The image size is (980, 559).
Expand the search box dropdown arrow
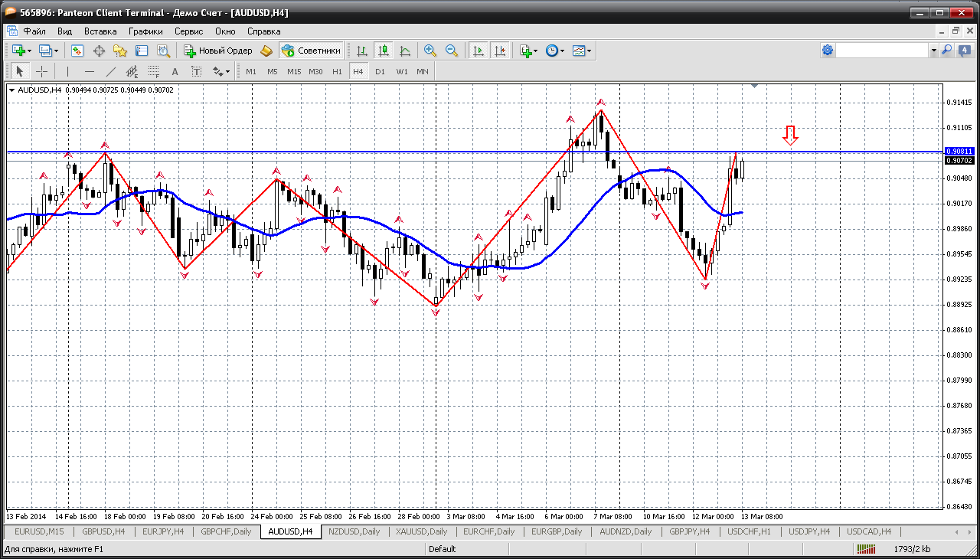pos(933,51)
